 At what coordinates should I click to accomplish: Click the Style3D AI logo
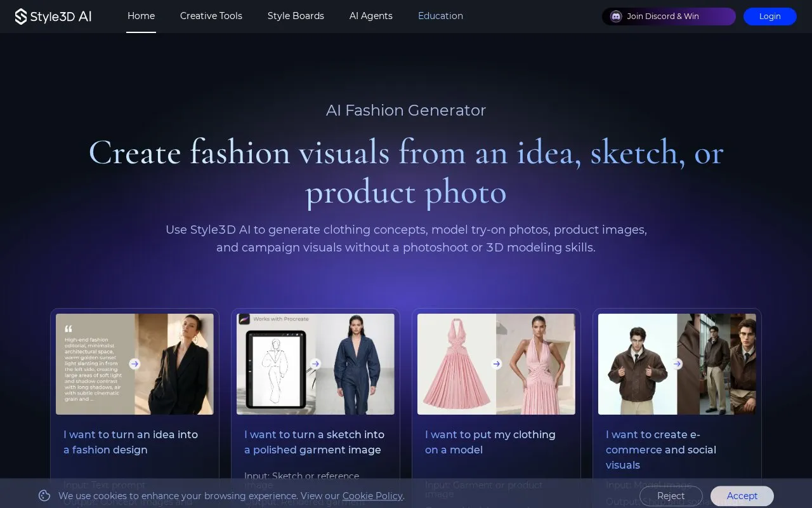coord(53,17)
